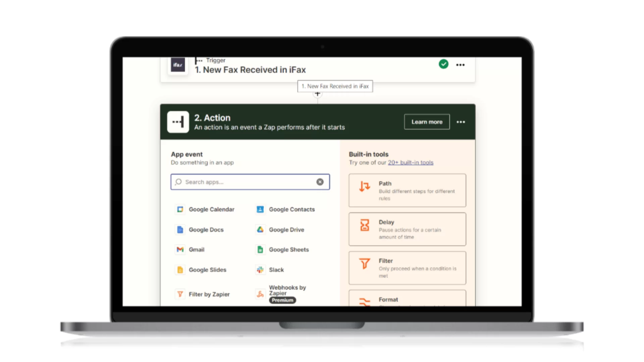
Task: Click the 2. Action heading
Action: click(x=212, y=118)
